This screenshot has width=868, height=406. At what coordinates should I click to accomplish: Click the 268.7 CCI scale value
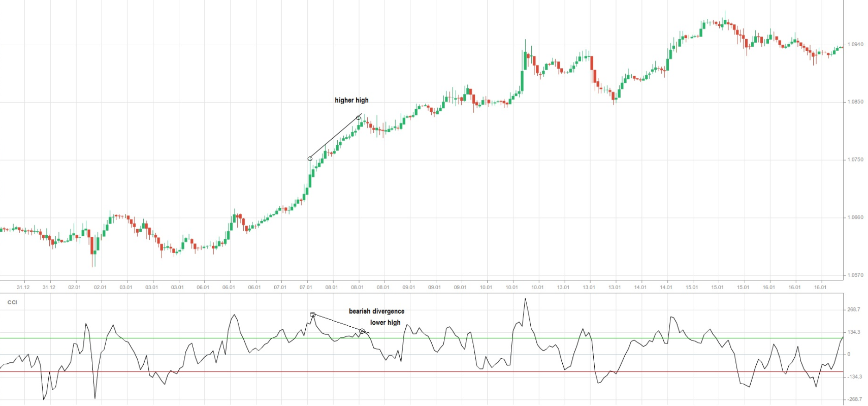point(853,309)
